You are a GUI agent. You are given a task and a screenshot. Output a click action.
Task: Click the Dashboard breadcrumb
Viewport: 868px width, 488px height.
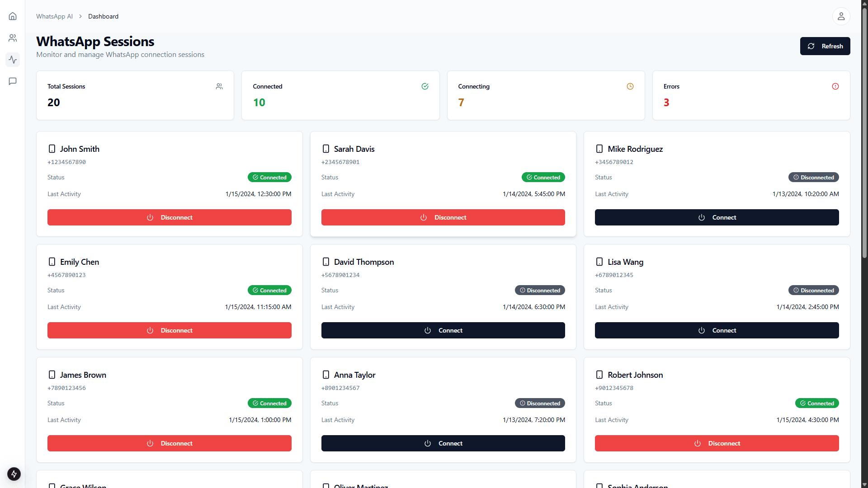coord(103,16)
